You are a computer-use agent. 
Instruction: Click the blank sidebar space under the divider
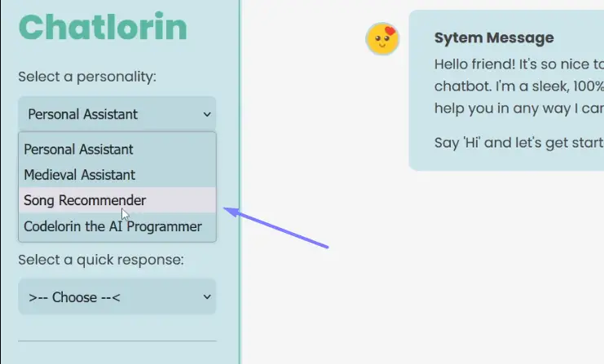pyautogui.click(x=117, y=353)
